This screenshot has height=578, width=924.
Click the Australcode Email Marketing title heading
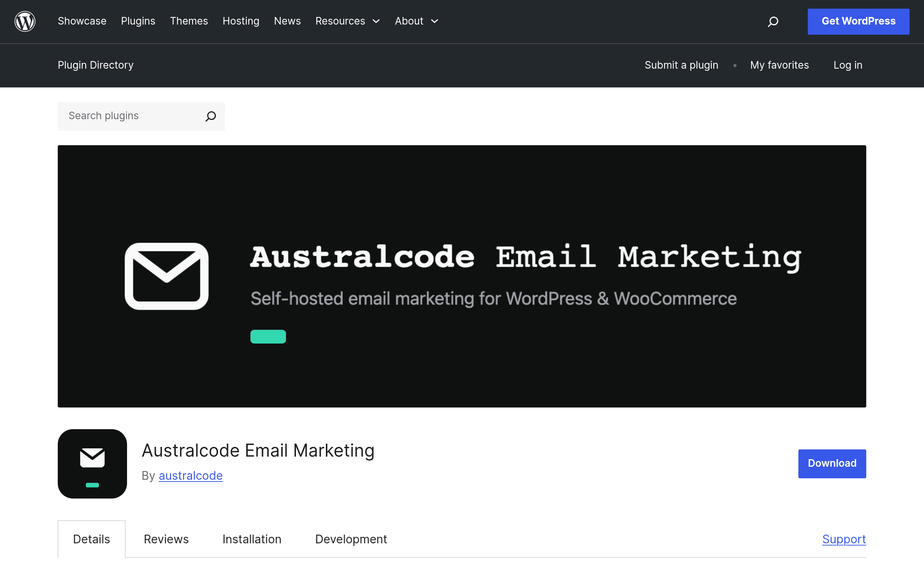tap(258, 450)
